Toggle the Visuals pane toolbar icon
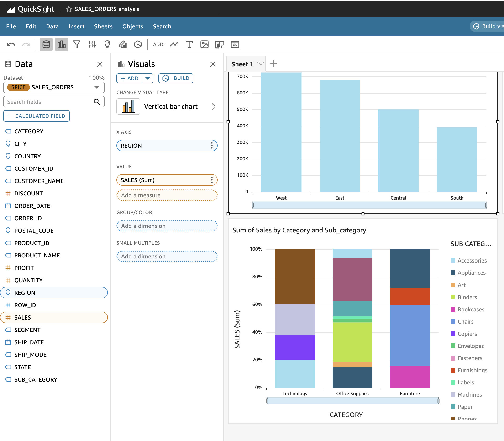This screenshot has width=504, height=441. (61, 45)
